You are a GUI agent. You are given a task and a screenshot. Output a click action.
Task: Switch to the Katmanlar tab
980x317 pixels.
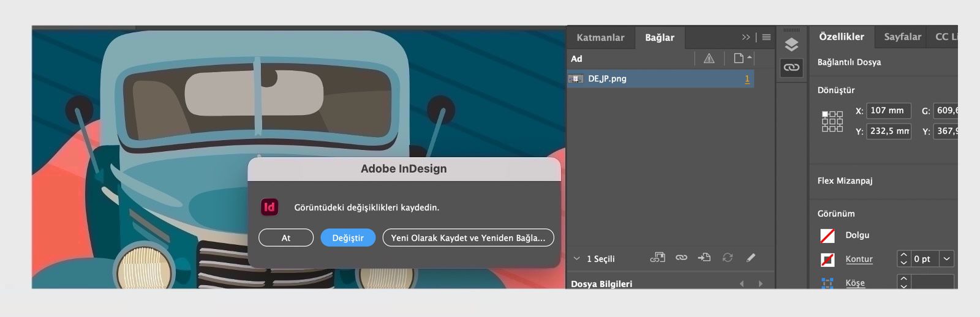coord(600,37)
